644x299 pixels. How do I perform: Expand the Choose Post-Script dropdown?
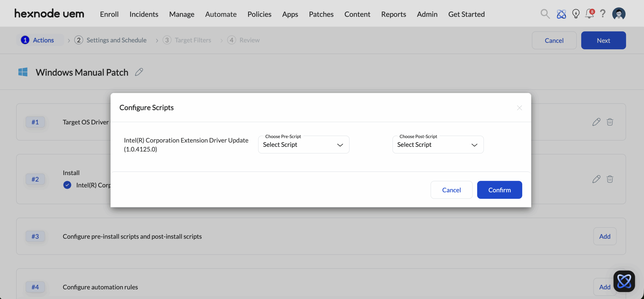pos(438,145)
